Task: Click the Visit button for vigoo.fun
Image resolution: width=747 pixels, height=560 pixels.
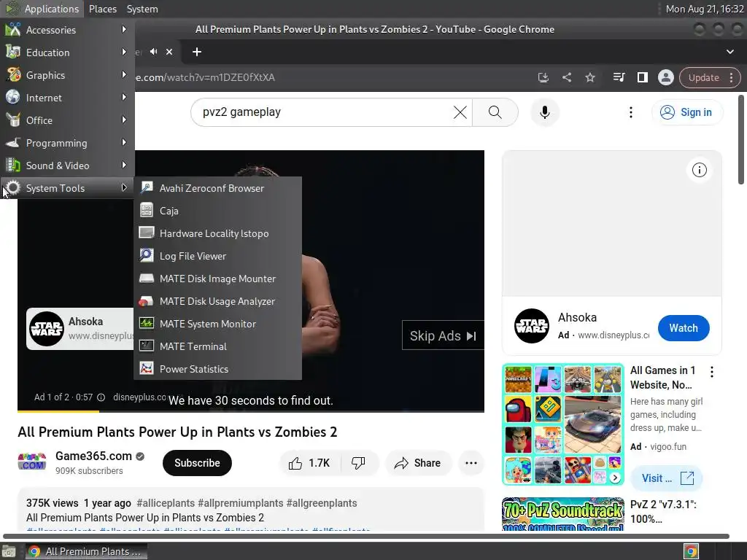Action: pos(667,478)
